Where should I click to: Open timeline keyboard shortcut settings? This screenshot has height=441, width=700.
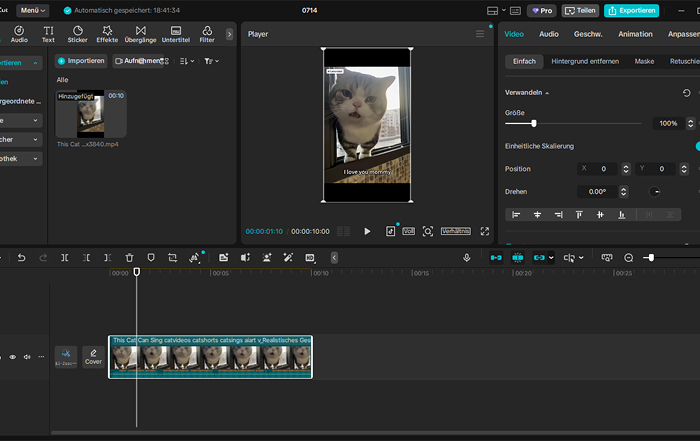coord(607,258)
